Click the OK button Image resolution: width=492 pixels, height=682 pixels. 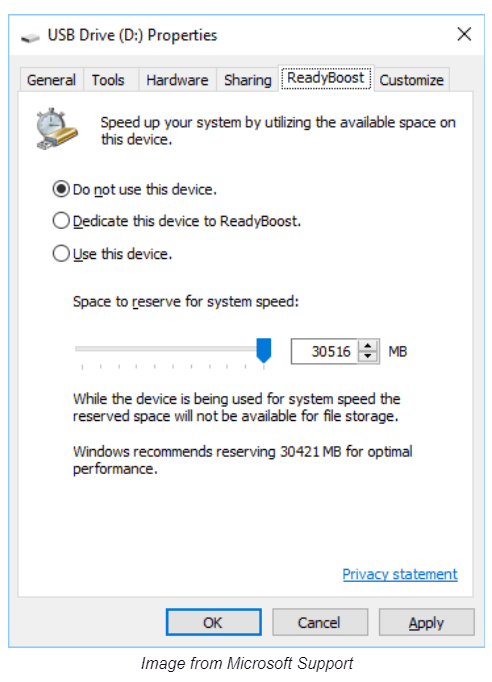pos(214,622)
